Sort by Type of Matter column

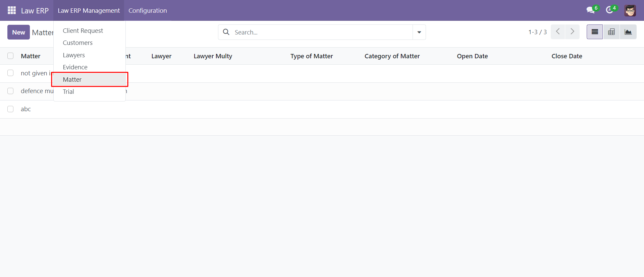click(x=312, y=56)
